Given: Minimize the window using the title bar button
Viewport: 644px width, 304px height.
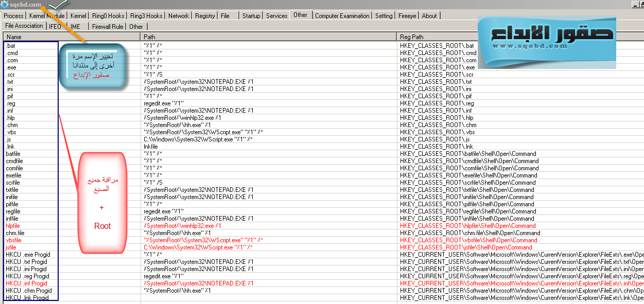Looking at the screenshot, I should (634, 4).
